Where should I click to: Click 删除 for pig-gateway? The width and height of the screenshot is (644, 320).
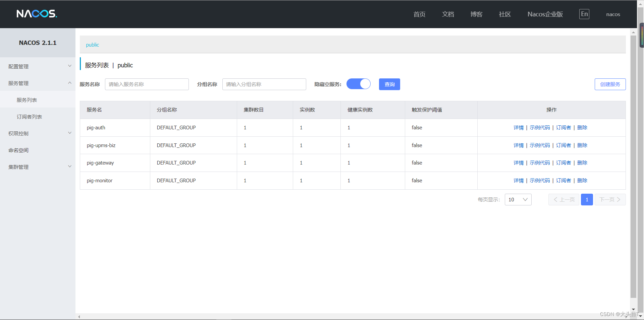(582, 163)
